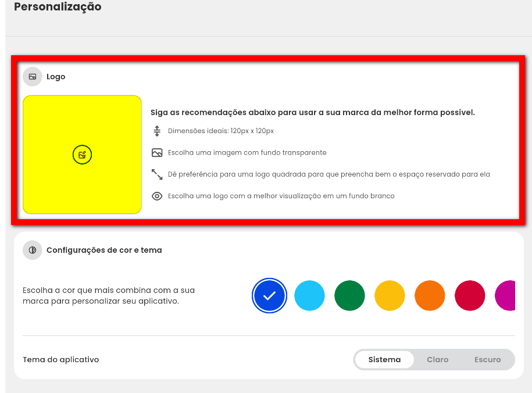This screenshot has height=393, width=532.
Task: Click the dimensions icon next to "Dimensões ideais"
Action: pos(156,131)
